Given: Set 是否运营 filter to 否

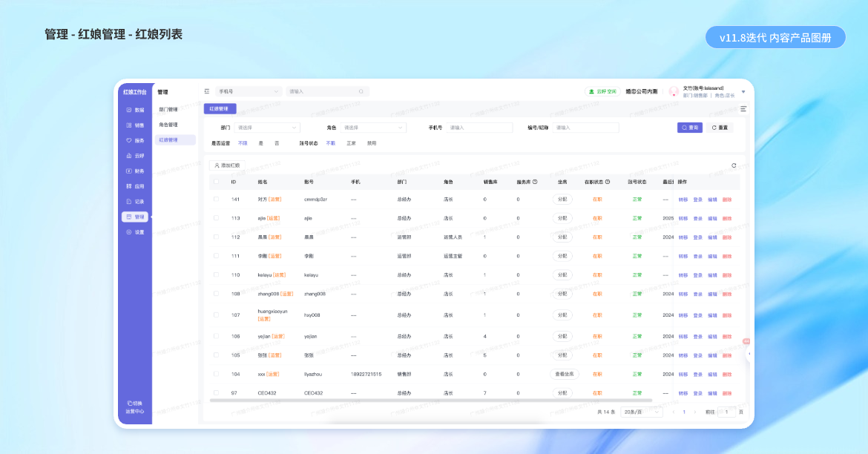Looking at the screenshot, I should pyautogui.click(x=277, y=143).
